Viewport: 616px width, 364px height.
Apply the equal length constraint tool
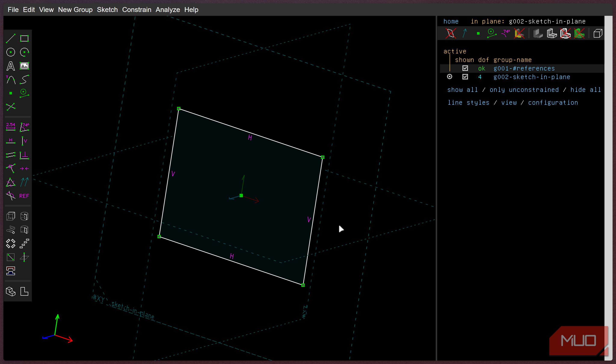pos(10,182)
